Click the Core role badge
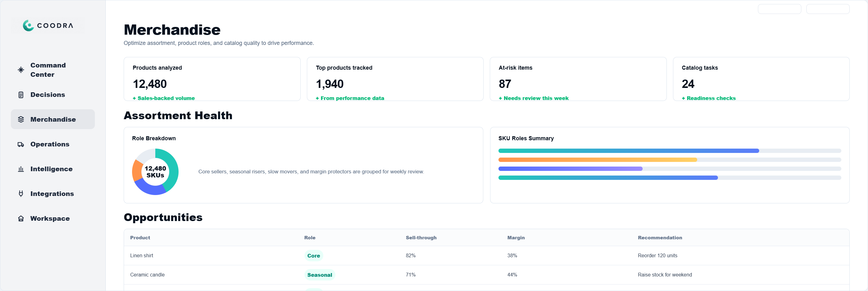The height and width of the screenshot is (291, 868). tap(313, 256)
